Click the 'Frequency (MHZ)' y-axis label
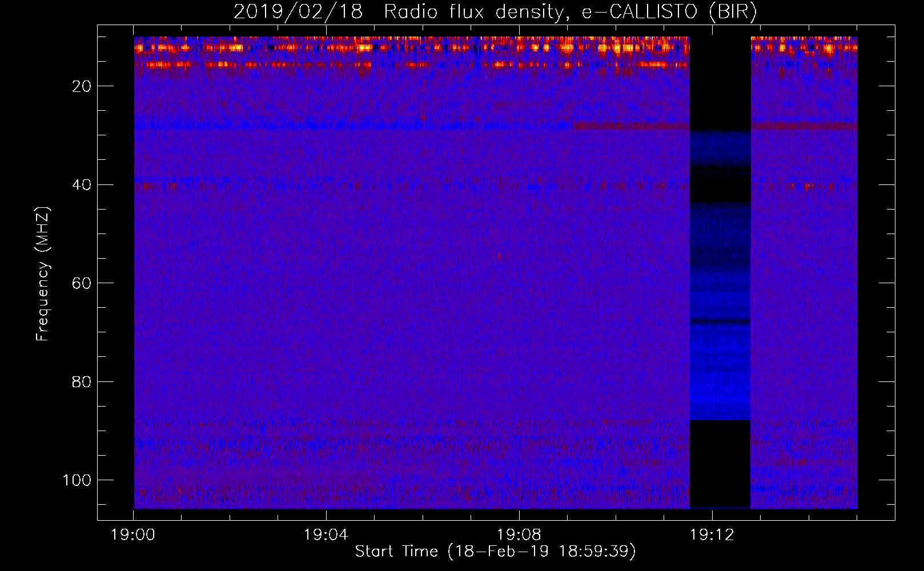The image size is (924, 571). pyautogui.click(x=43, y=274)
